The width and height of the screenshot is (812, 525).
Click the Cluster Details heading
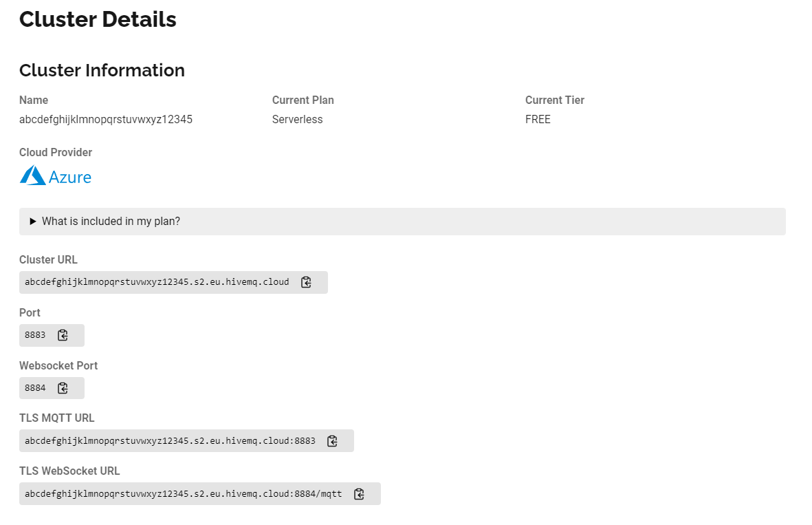(98, 20)
